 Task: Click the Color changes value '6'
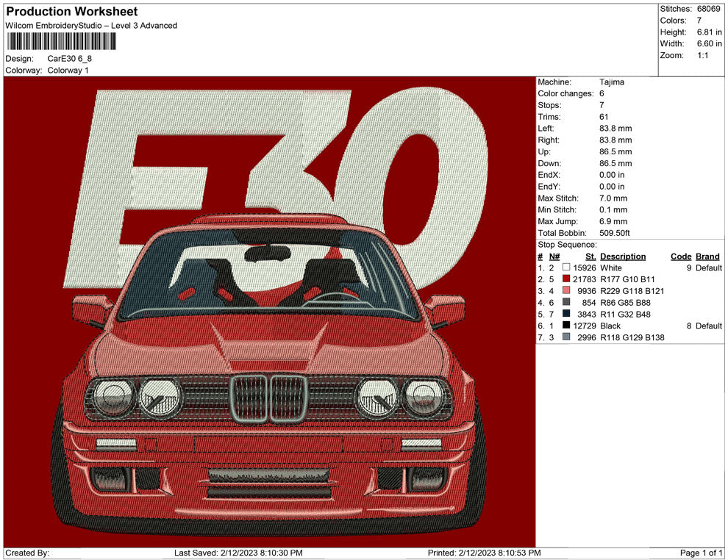pos(602,94)
